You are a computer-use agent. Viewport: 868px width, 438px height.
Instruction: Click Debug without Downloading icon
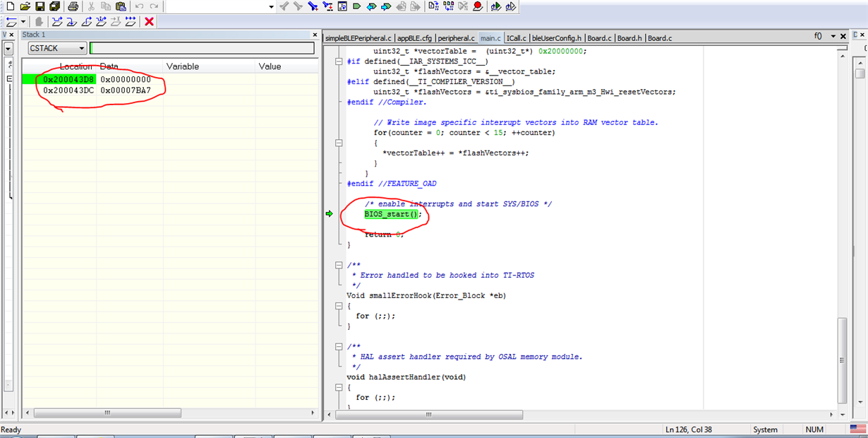point(511,6)
